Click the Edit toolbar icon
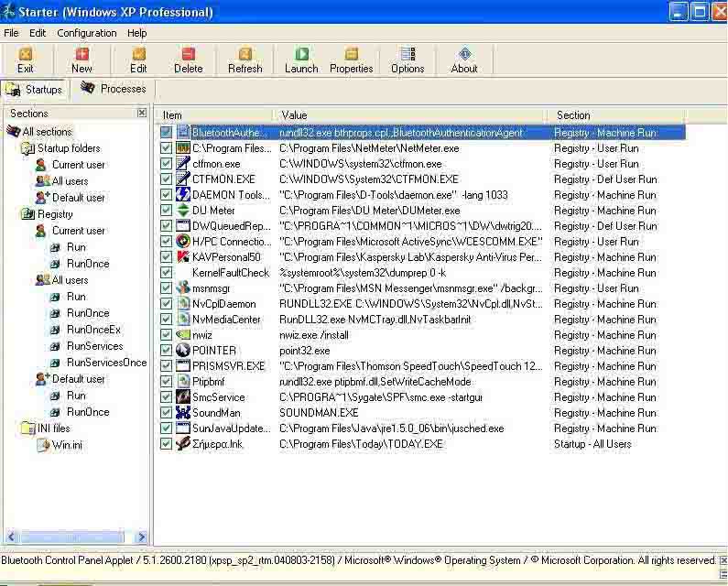Screen dimensions: 728x586 (x=138, y=55)
